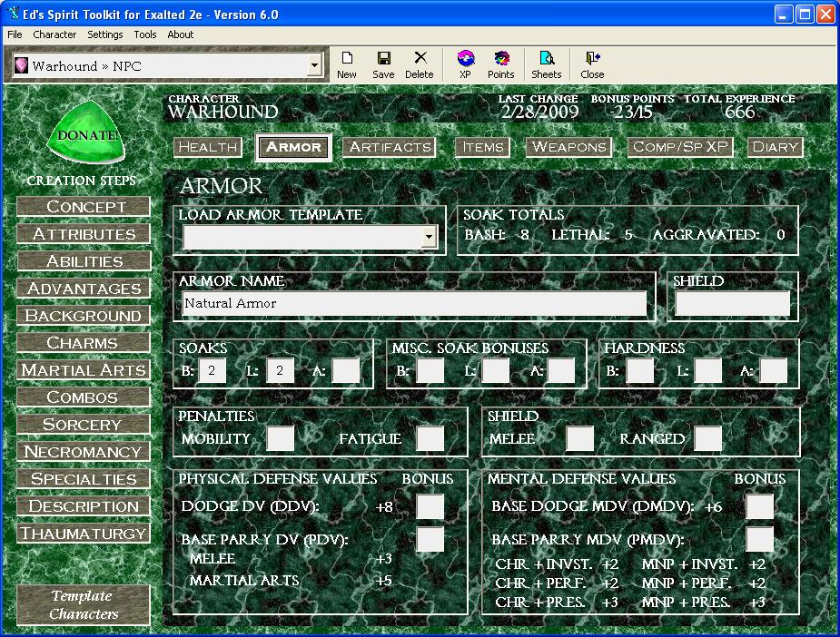Open the Martial Arts step
Viewport: 840px width, 637px height.
pyautogui.click(x=84, y=370)
